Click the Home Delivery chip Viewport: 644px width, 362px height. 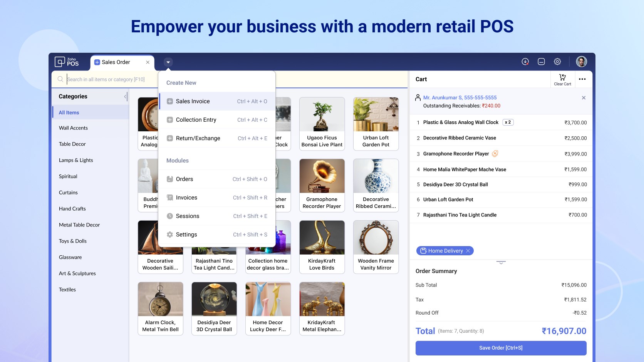coord(445,251)
